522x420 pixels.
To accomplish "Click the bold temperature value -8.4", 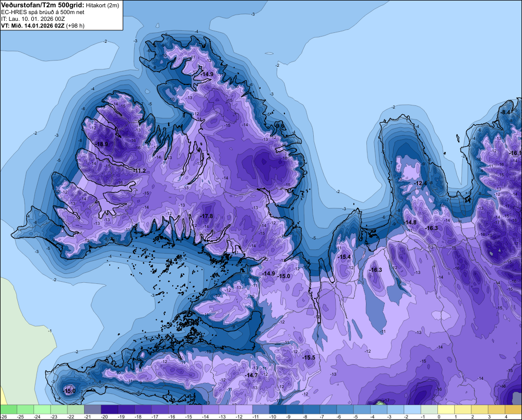I will tap(505, 113).
